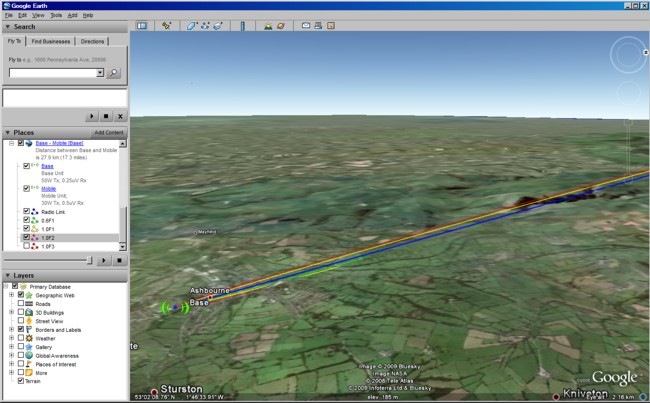
Task: Click the Places tour slider handle
Action: tap(90, 260)
